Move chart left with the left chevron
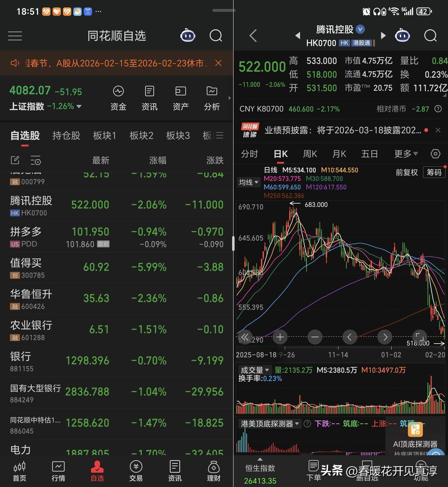 [x=350, y=337]
